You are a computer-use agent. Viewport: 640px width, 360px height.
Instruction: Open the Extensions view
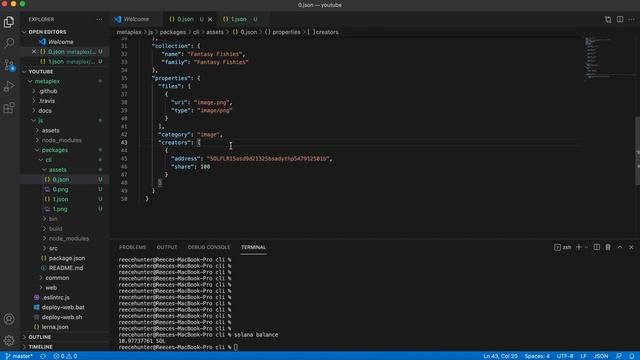pos(9,108)
